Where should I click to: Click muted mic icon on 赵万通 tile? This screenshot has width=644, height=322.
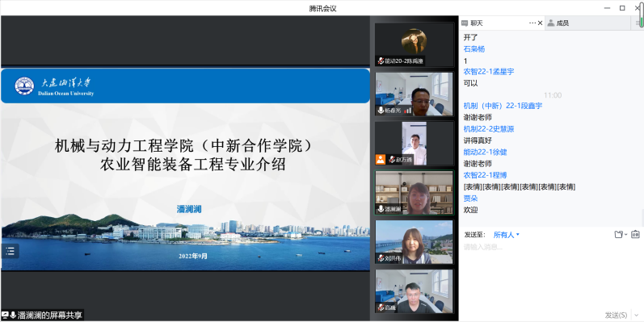(392, 160)
